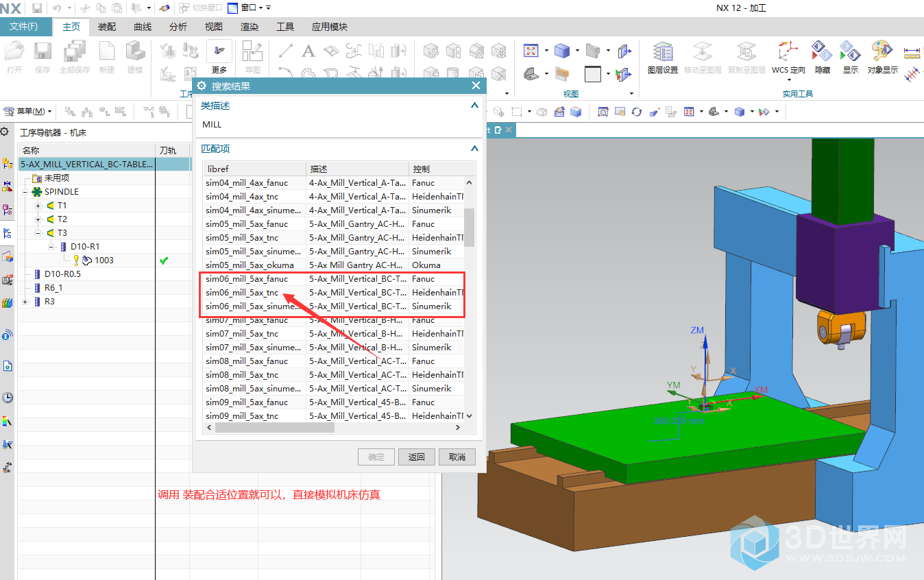
Task: Open the robot machine sidebar icon
Action: [8, 467]
